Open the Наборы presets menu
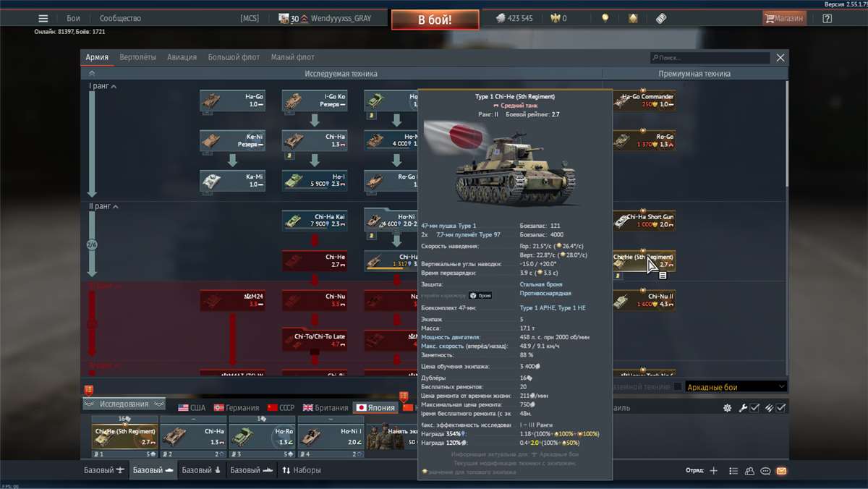868x489 pixels. click(x=302, y=470)
